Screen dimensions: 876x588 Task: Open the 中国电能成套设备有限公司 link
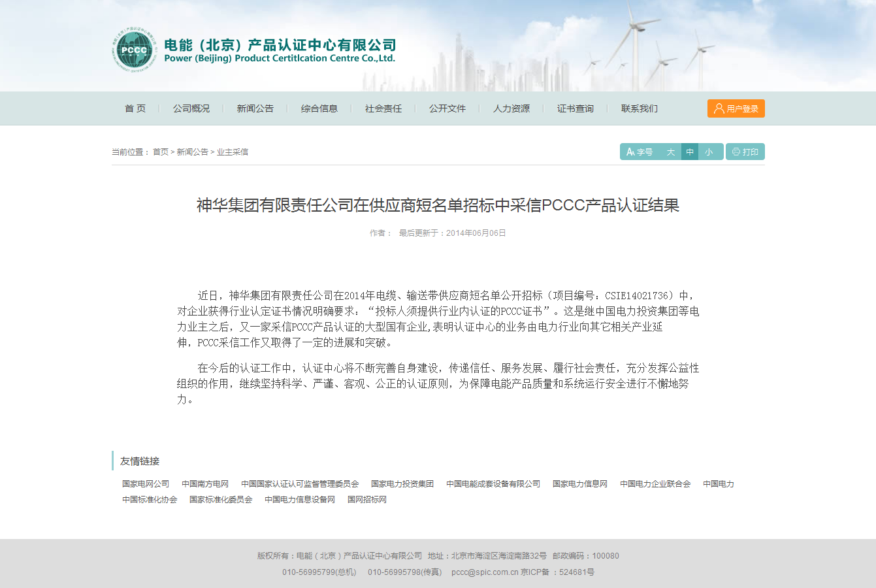493,484
